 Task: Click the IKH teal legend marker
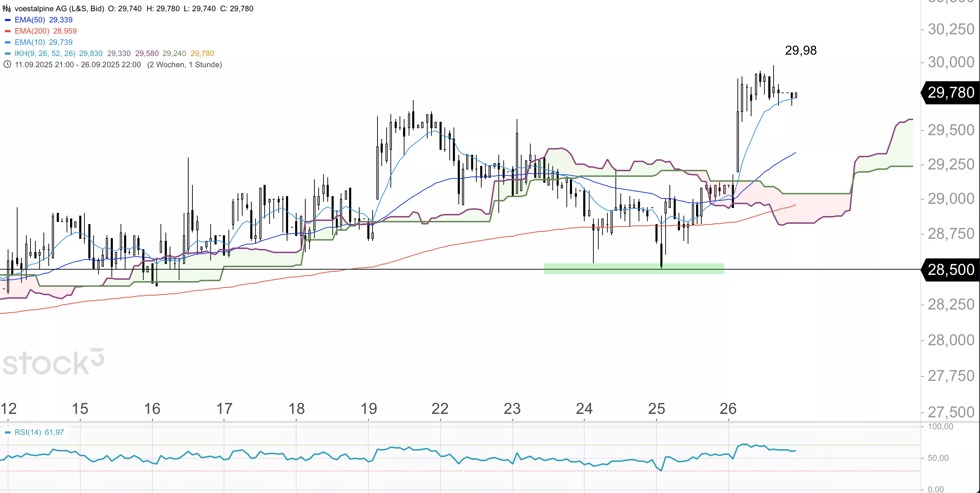coord(8,54)
